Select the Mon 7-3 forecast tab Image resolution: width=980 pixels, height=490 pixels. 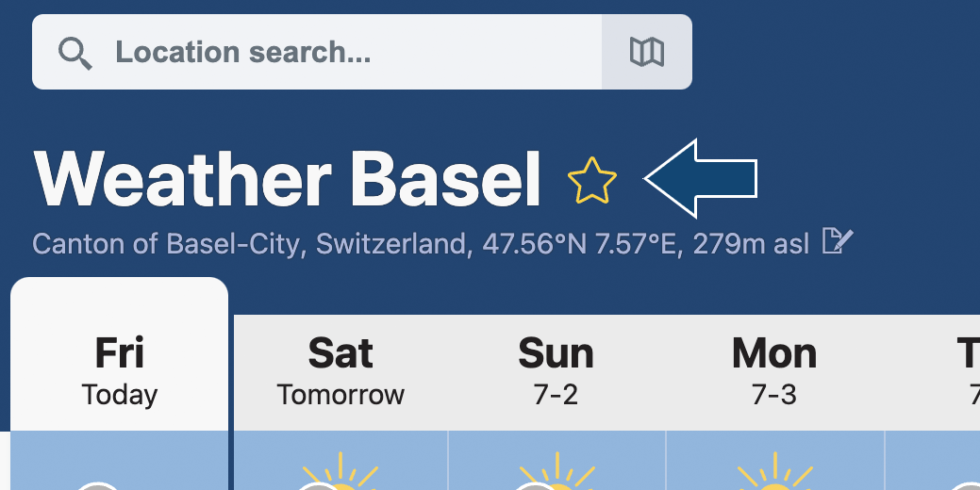click(x=774, y=372)
